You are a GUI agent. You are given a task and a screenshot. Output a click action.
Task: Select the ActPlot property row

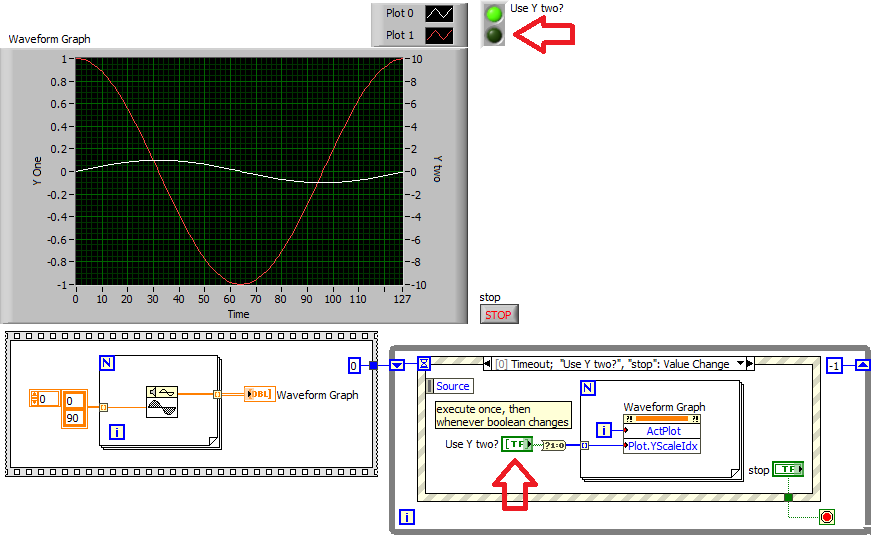(x=662, y=431)
